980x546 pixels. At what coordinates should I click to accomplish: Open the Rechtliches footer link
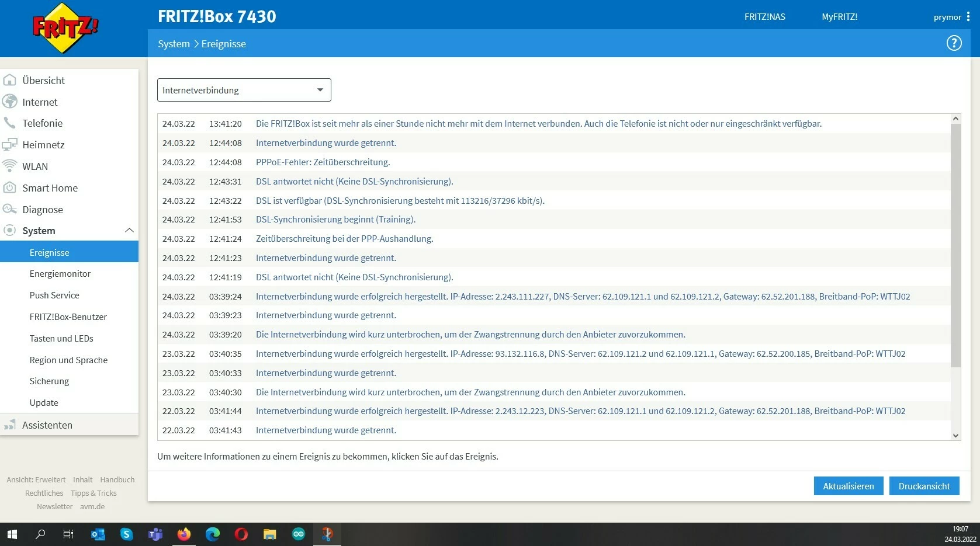[x=44, y=493]
